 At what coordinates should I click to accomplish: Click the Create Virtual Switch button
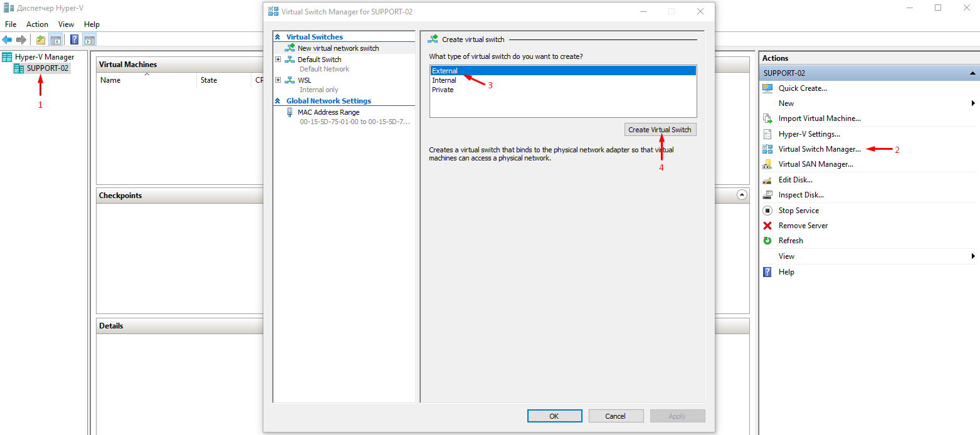(660, 129)
